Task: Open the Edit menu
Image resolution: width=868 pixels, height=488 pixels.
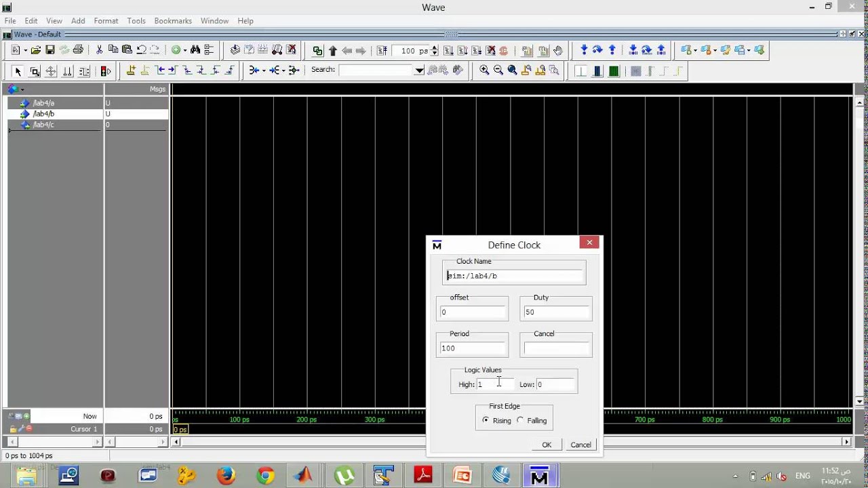Action: tap(31, 21)
